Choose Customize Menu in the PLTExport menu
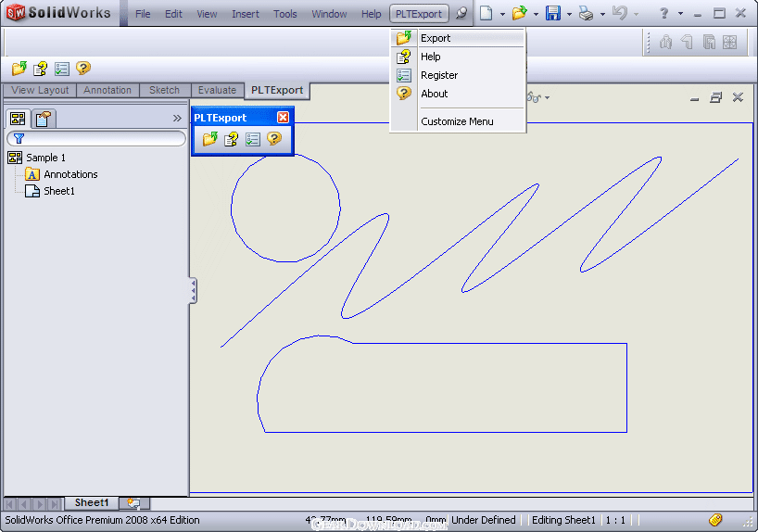Image resolution: width=758 pixels, height=532 pixels. (458, 121)
